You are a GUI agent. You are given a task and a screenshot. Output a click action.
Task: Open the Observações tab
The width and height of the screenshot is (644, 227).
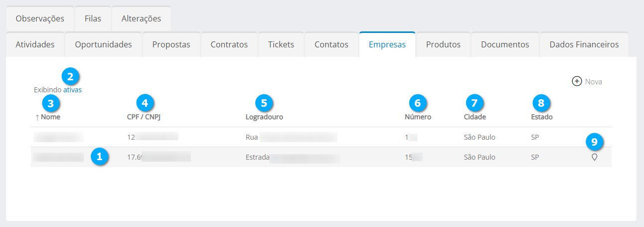coord(40,18)
